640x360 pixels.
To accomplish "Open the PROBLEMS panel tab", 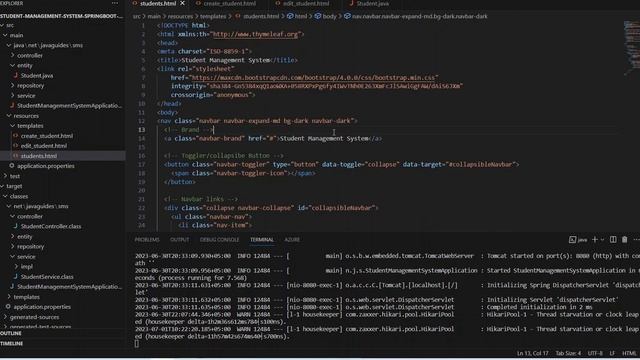I will coord(147,240).
